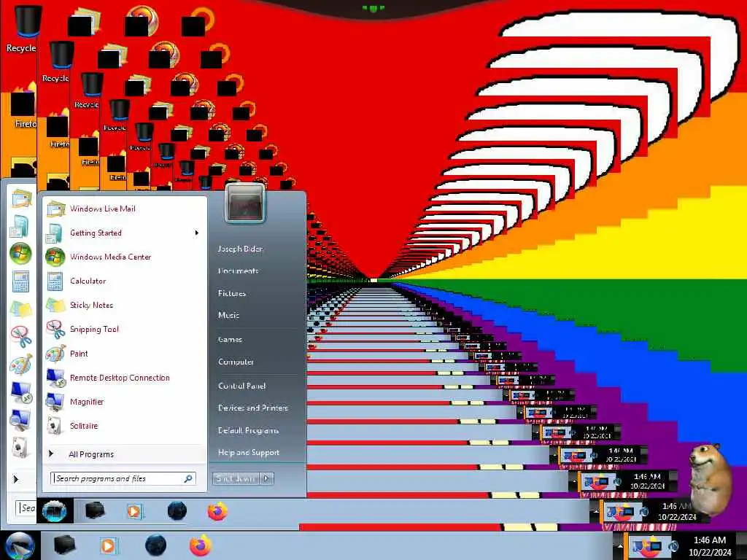Screen dimensions: 747x560
Task: Open Firefox from the outermost bottom taskbar
Action: tap(200, 545)
